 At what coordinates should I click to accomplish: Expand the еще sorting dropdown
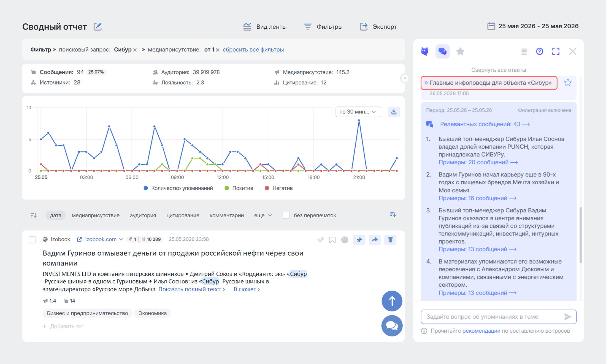tap(263, 215)
